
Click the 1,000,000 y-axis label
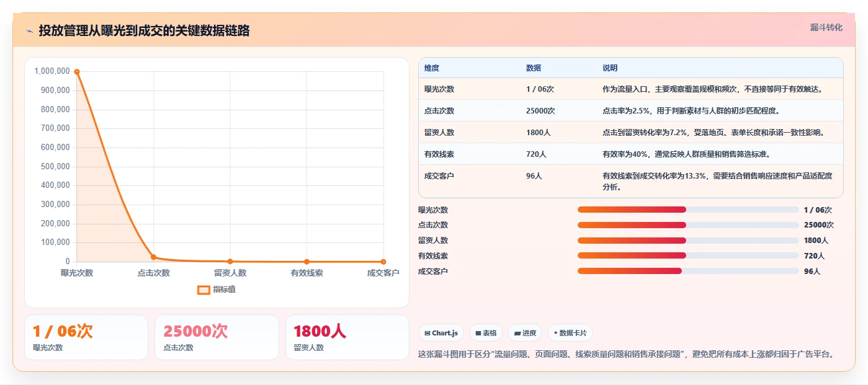[52, 71]
